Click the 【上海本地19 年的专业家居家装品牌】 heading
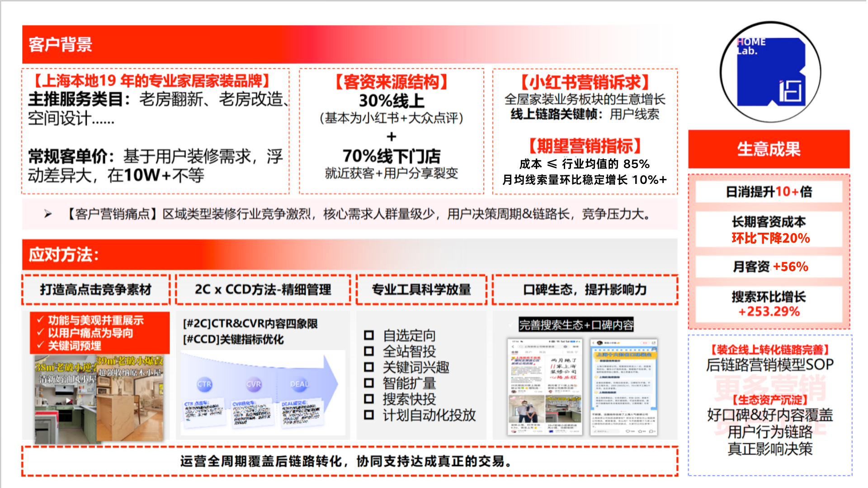The height and width of the screenshot is (488, 868). click(152, 80)
